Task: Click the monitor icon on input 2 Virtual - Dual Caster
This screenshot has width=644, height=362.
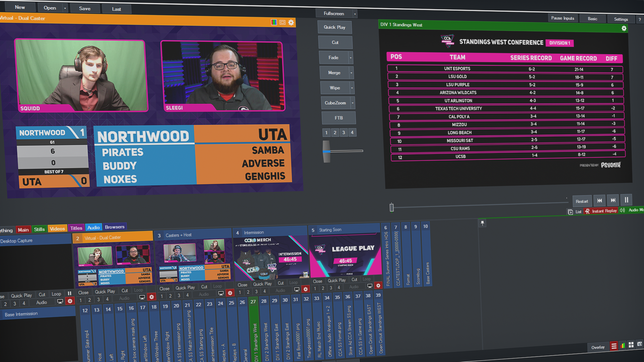Action: point(142,297)
